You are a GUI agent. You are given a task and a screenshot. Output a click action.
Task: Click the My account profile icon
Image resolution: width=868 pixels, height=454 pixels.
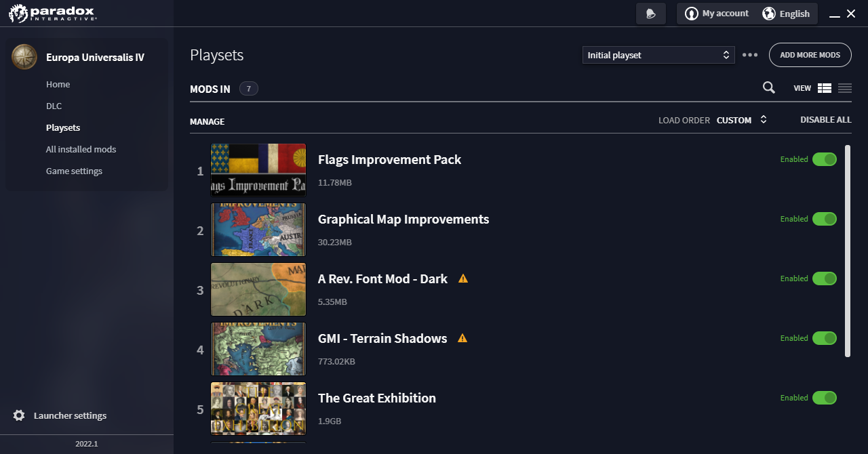tap(692, 14)
